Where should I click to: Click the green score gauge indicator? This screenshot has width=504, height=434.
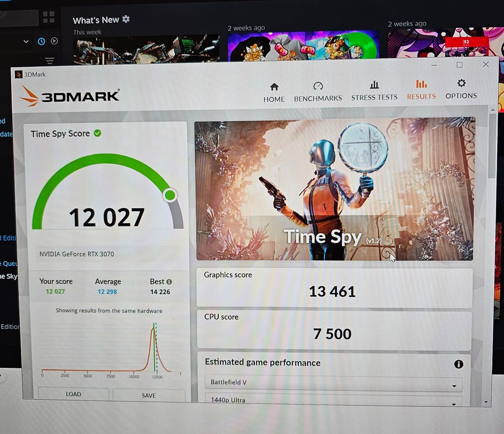[x=170, y=195]
